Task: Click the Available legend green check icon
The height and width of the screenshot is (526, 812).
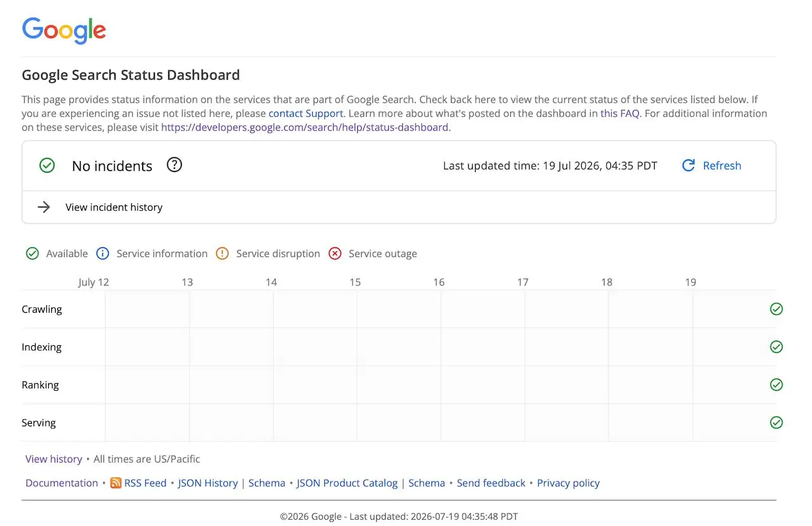Action: 32,254
